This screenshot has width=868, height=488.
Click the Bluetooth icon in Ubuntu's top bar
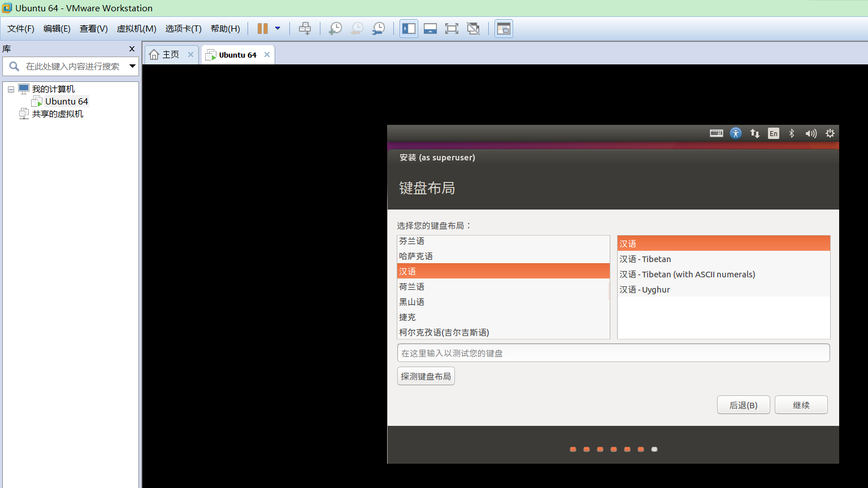point(792,133)
